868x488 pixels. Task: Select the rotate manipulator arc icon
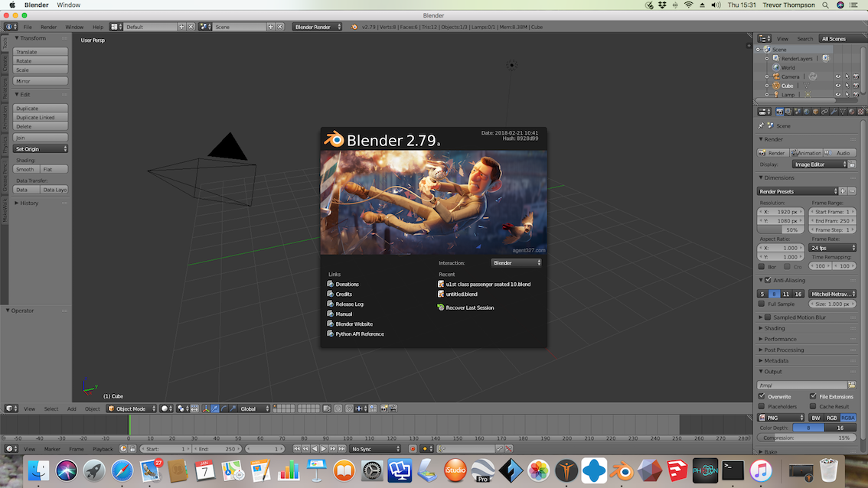[x=224, y=408]
